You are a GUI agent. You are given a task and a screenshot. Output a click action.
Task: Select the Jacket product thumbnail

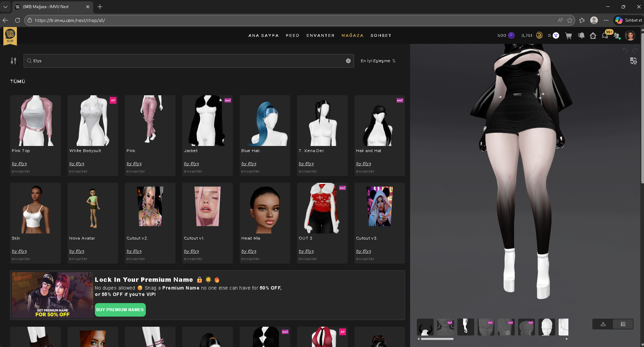click(x=208, y=121)
